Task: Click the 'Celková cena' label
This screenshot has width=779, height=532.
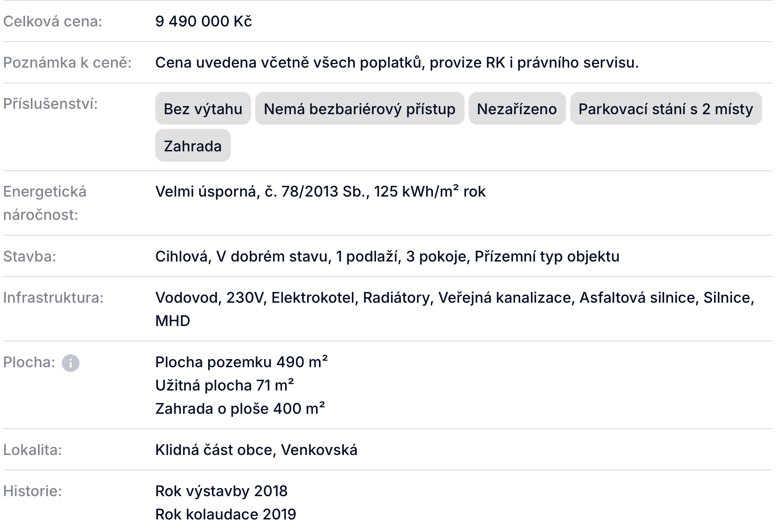Action: [x=53, y=21]
